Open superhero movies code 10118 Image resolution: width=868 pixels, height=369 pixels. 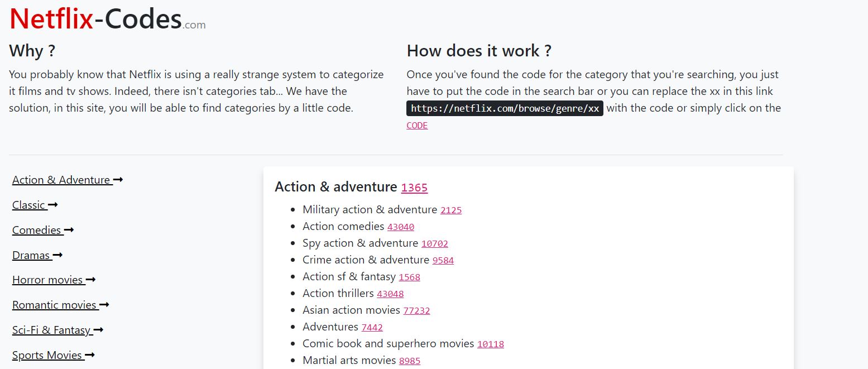click(x=491, y=344)
